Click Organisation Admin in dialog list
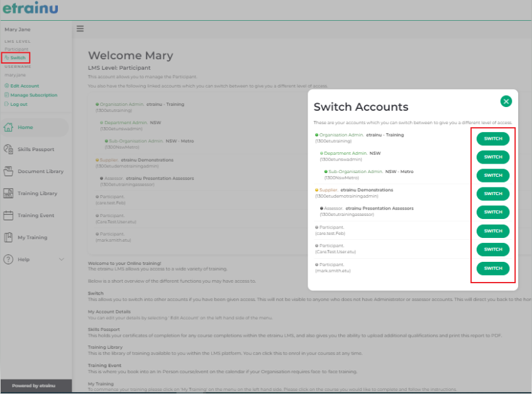The width and height of the screenshot is (532, 394). coord(341,135)
